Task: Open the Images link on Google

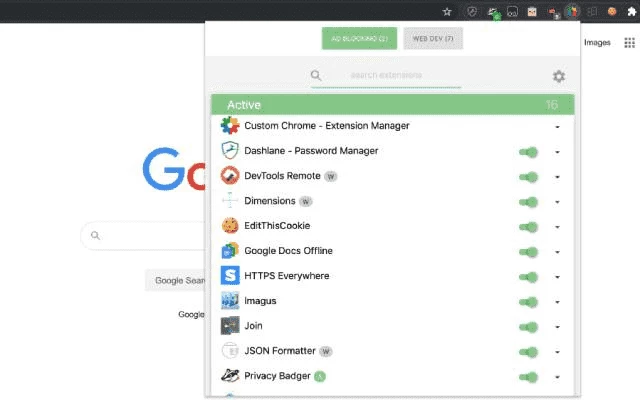Action: 597,43
